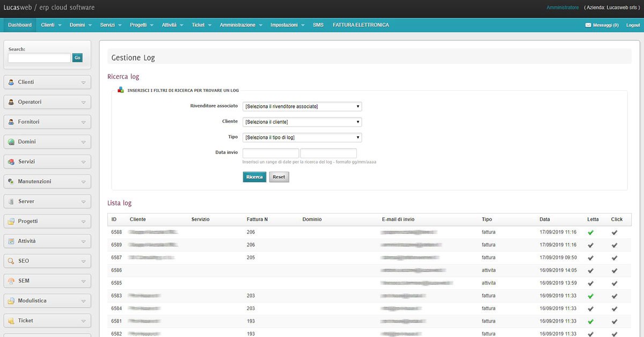
Task: Expand the SEO sidebar section arrow
Action: [x=83, y=261]
